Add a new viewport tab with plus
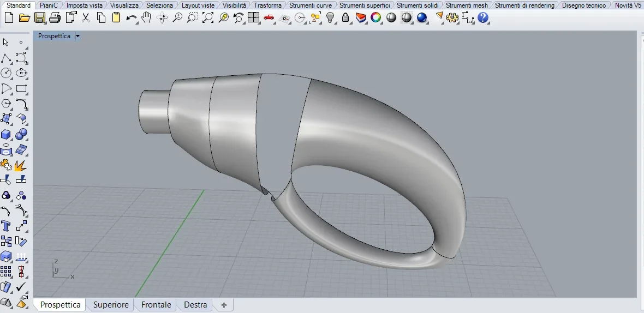The image size is (644, 313). tap(224, 305)
